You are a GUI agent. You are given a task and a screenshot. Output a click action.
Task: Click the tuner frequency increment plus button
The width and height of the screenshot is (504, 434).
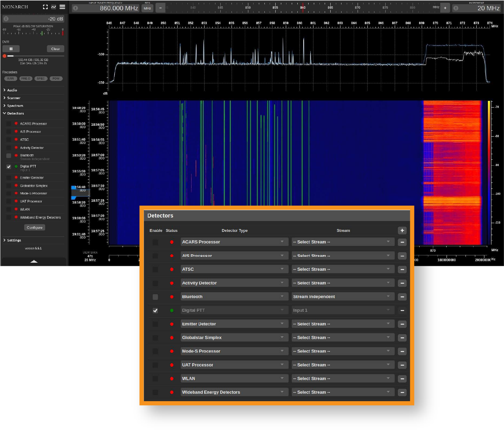[445, 8]
